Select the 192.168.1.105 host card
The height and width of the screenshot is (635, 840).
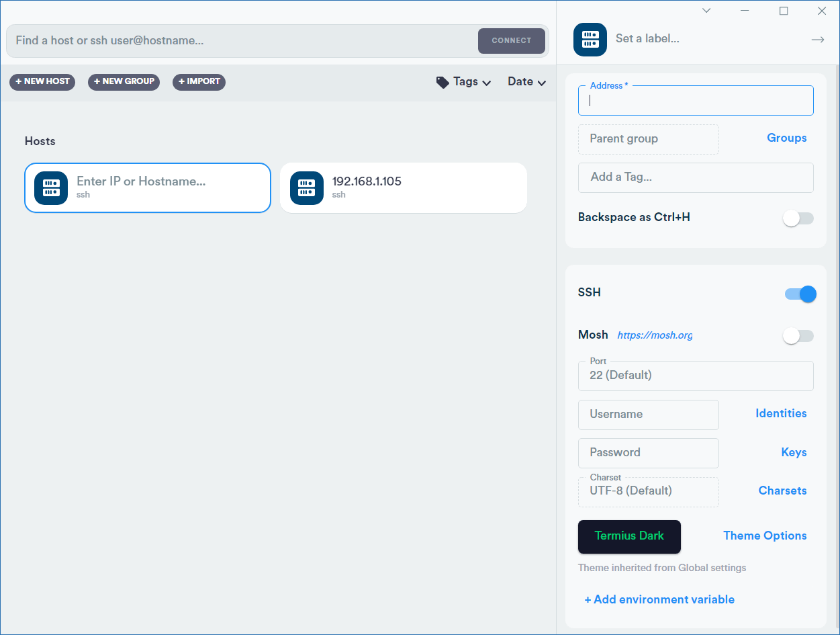404,187
